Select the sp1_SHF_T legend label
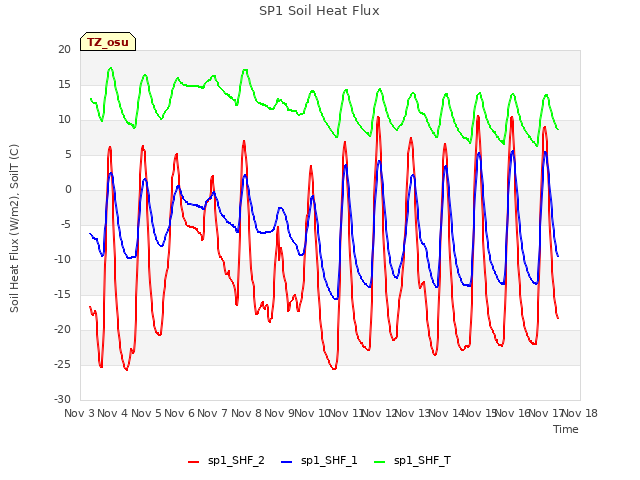 pyautogui.click(x=422, y=460)
